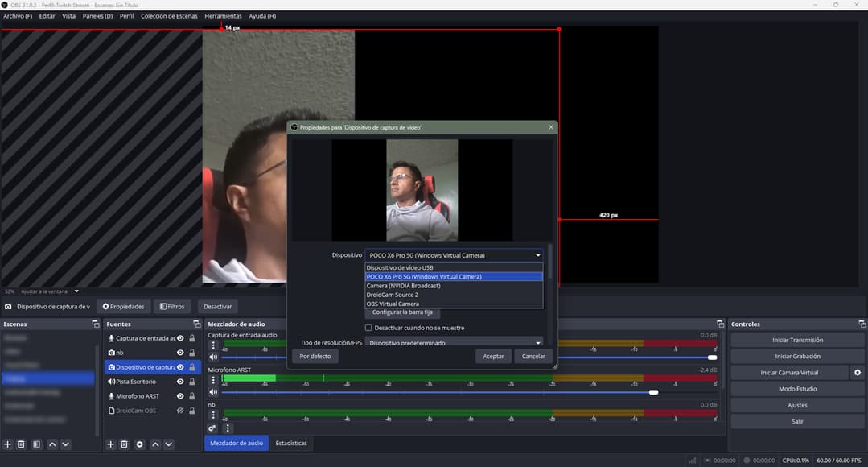Move selected source up with arrow icon
868x467 pixels.
[x=155, y=444]
